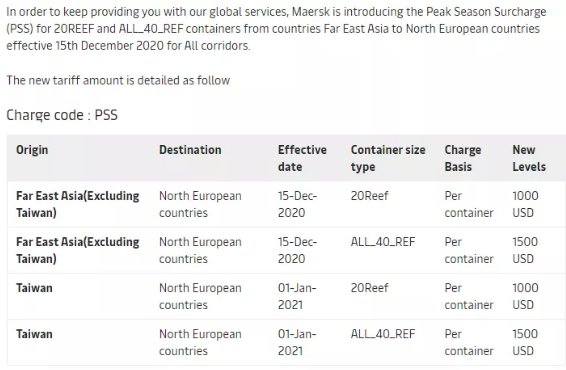The image size is (566, 370).
Task: Click the new tariff amount sentence
Action: click(x=118, y=80)
